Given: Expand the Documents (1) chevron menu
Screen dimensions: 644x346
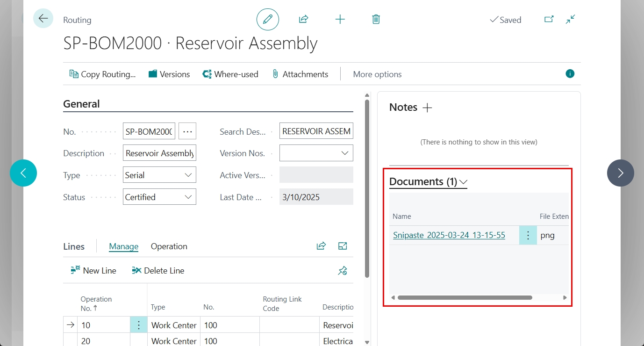Looking at the screenshot, I should click(x=463, y=182).
